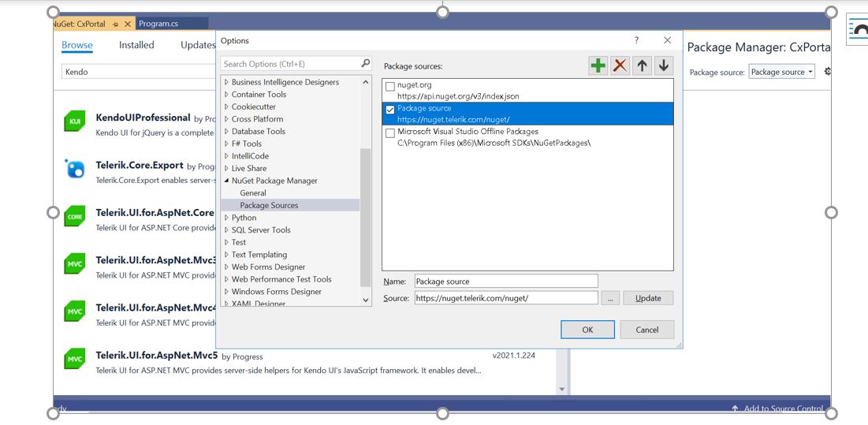Screen dimensions: 868x425
Task: Uncheck the Package source telerik checkbox
Action: [390, 110]
